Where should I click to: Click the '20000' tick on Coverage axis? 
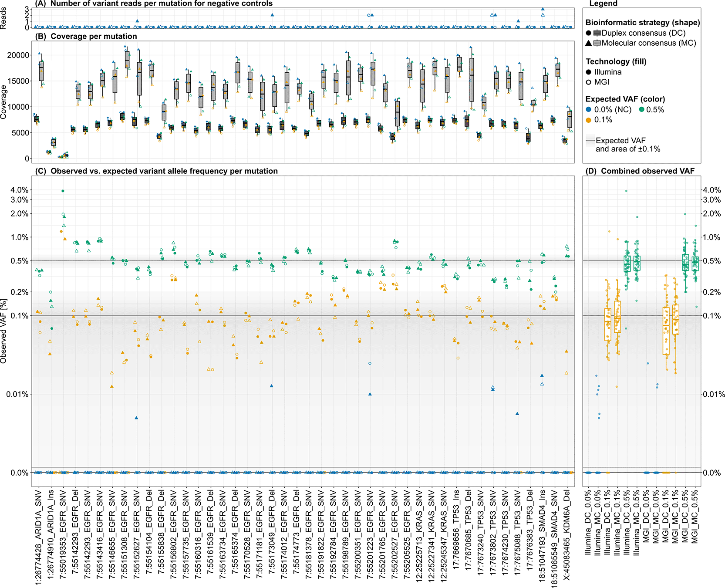coord(19,55)
